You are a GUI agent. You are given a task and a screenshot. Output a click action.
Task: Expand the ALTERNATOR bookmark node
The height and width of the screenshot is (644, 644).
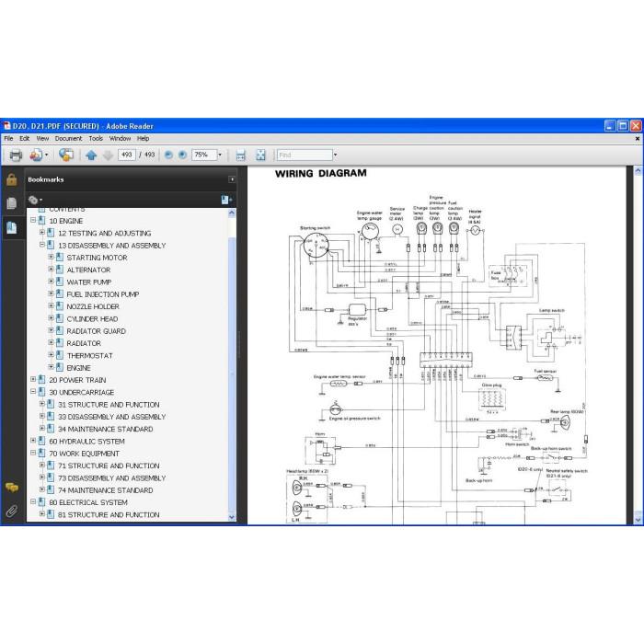(x=51, y=269)
